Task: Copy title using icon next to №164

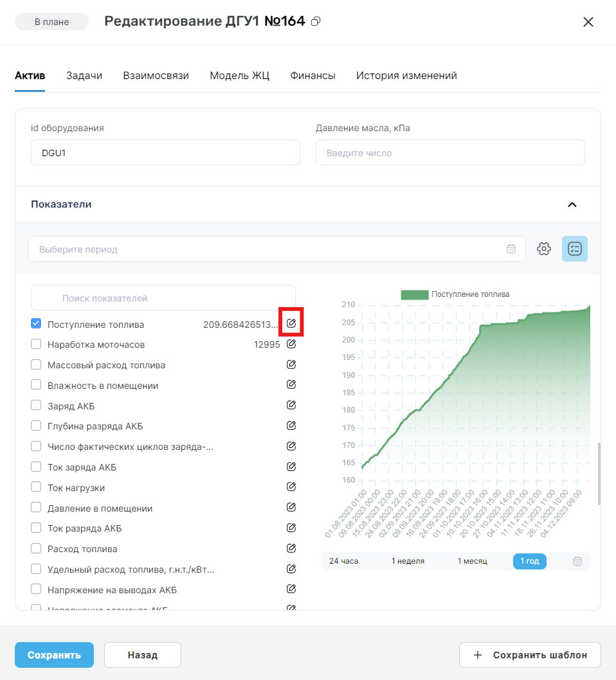Action: [x=316, y=21]
